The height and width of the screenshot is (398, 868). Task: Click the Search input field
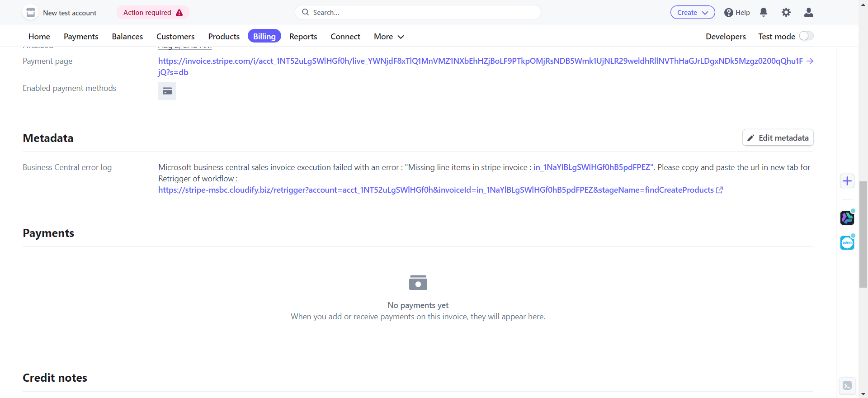[x=418, y=13]
